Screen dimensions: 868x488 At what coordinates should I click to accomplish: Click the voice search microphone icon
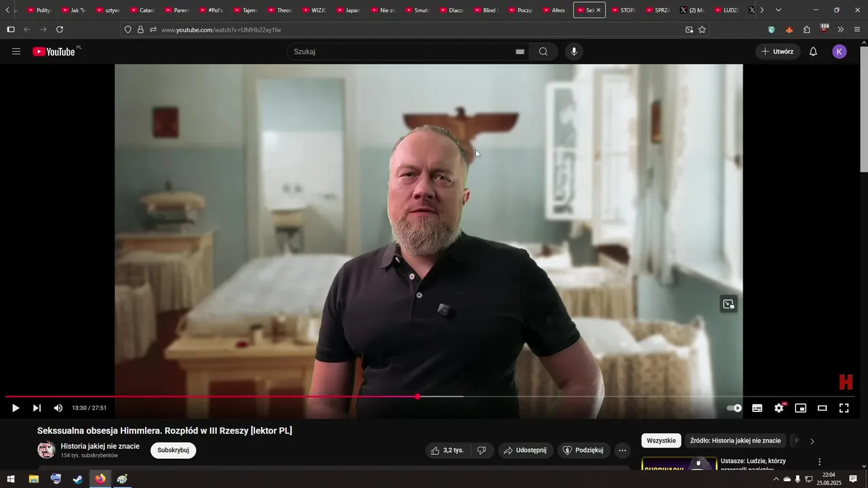click(574, 52)
